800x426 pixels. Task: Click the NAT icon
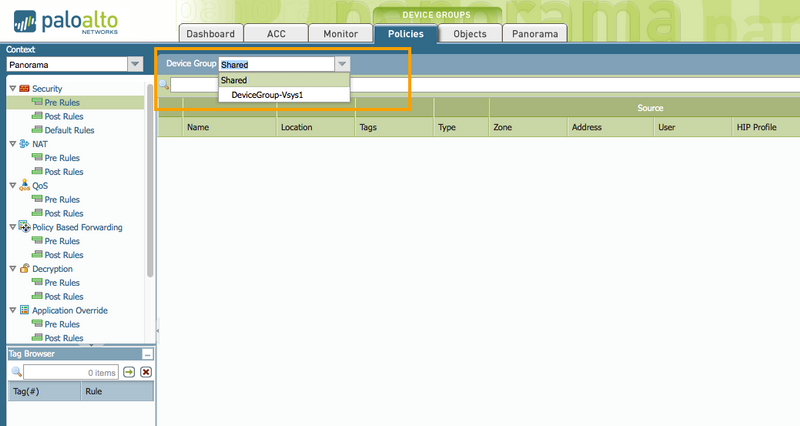[x=24, y=144]
